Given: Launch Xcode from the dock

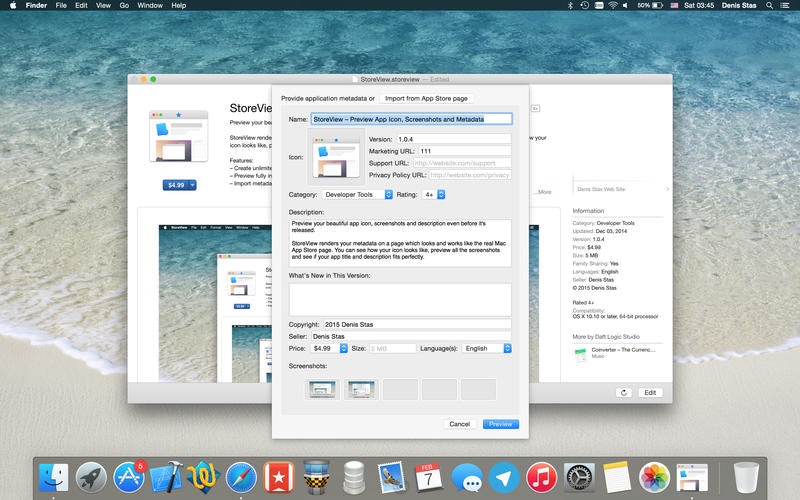Looking at the screenshot, I should (x=165, y=475).
